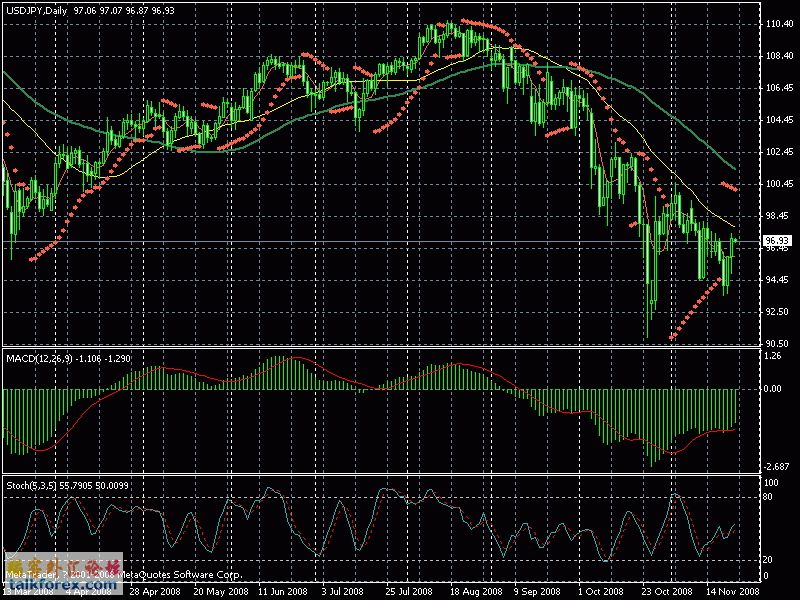Click the 90.50 price axis label
The width and height of the screenshot is (800, 600).
tap(779, 344)
